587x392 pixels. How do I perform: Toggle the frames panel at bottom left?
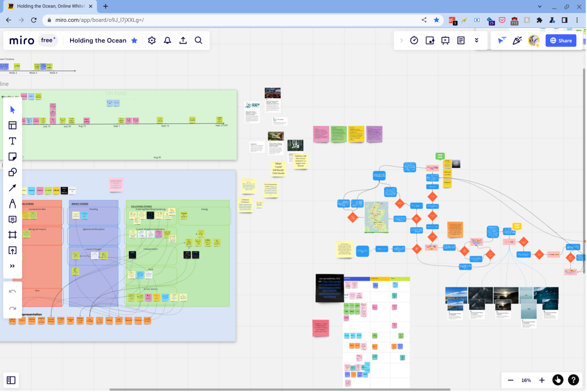click(11, 380)
